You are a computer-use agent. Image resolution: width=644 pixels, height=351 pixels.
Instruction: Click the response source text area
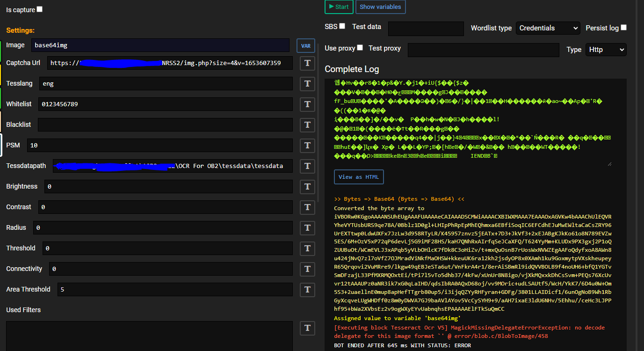473,122
